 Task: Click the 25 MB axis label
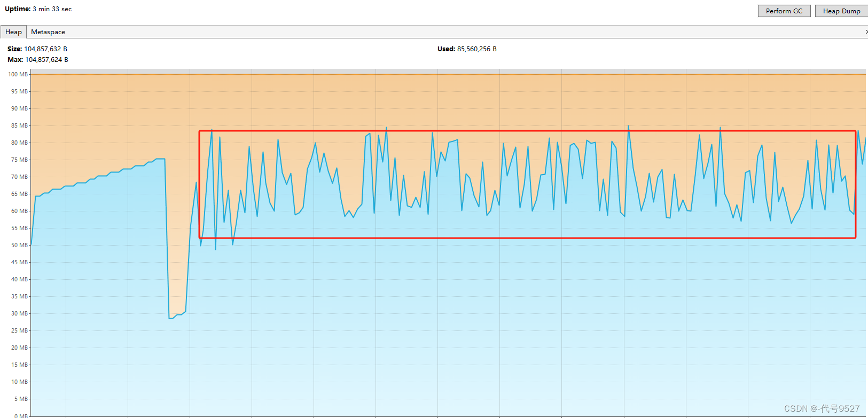19,330
